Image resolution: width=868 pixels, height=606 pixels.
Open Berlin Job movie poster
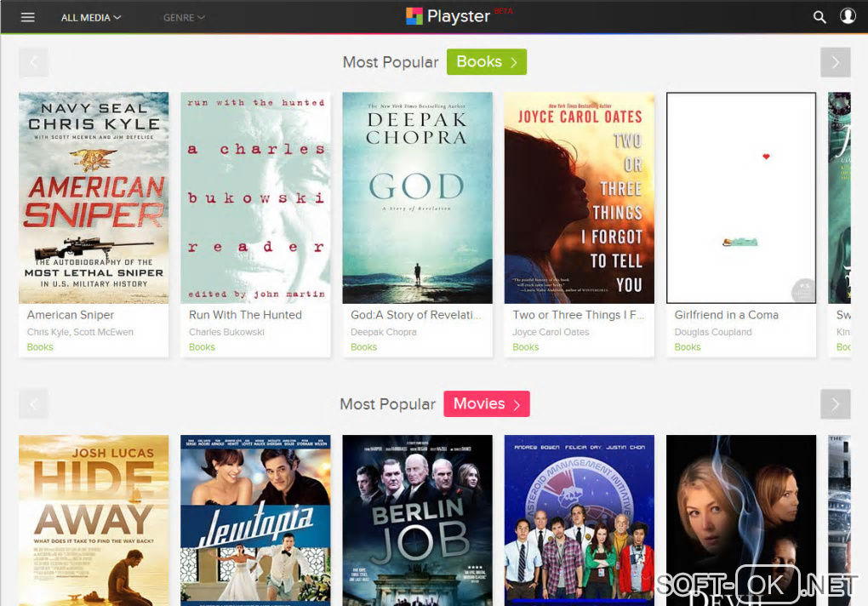coord(417,520)
